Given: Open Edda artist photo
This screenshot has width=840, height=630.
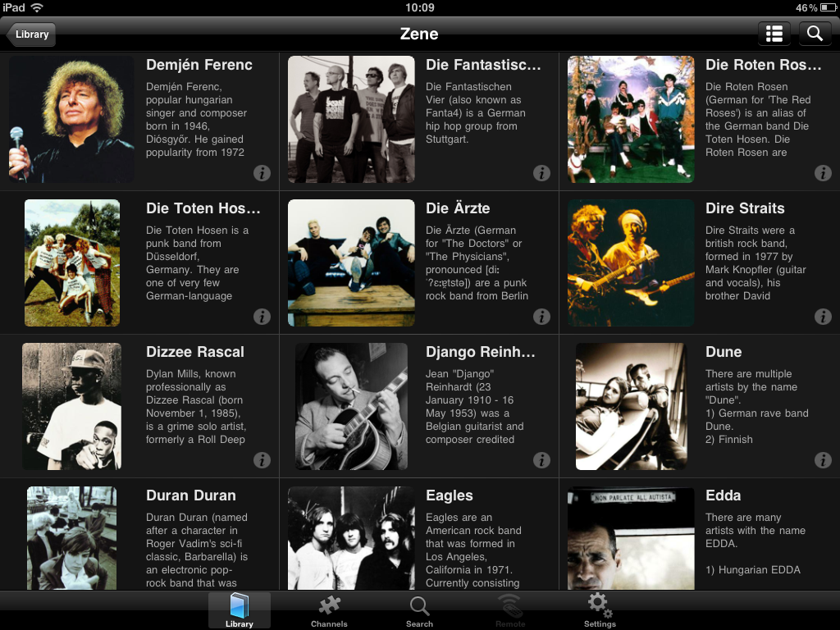Looking at the screenshot, I should click(x=631, y=538).
